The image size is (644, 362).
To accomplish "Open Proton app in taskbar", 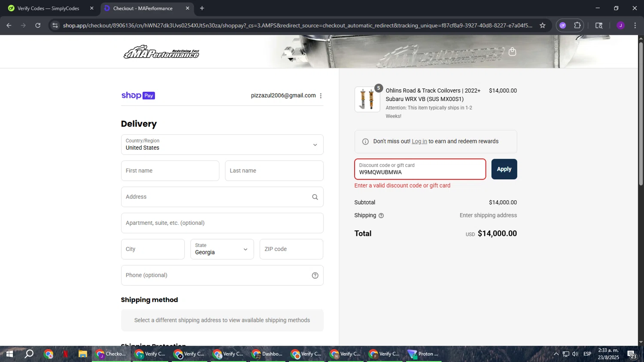I will coord(423,354).
